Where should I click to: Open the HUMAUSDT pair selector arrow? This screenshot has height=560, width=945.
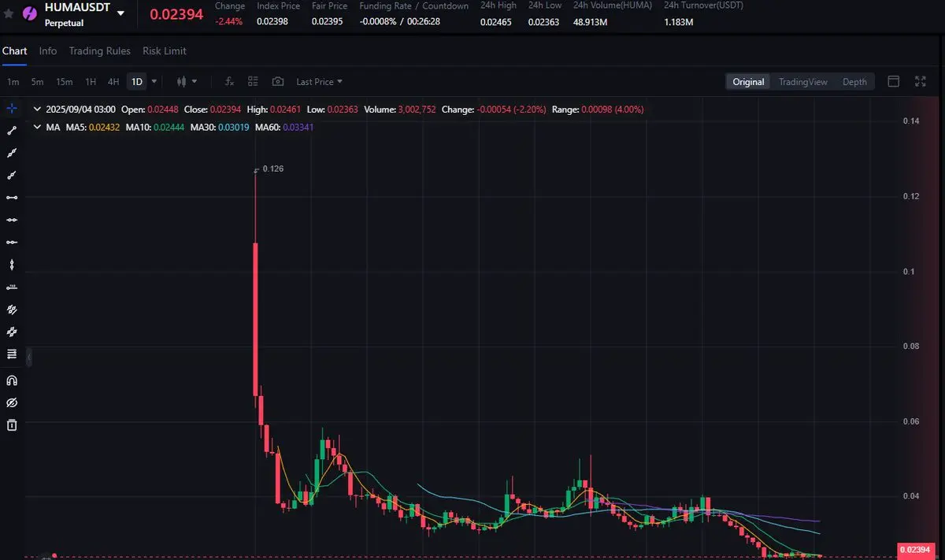(x=120, y=13)
